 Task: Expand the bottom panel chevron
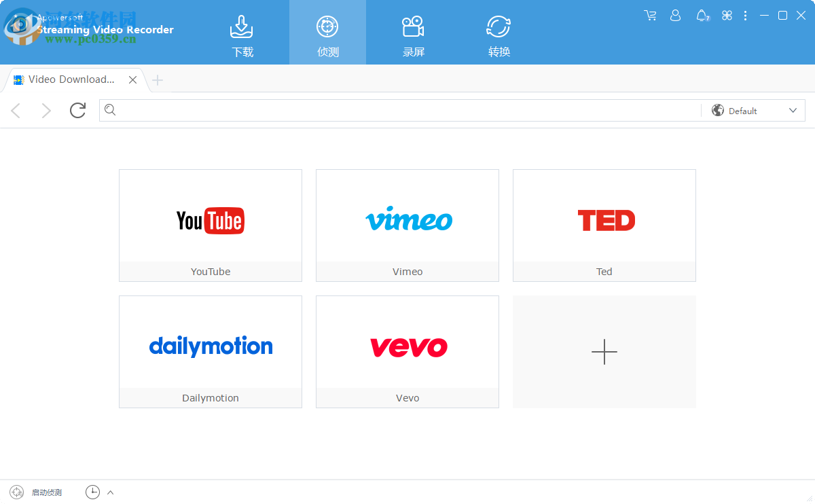[x=110, y=492]
